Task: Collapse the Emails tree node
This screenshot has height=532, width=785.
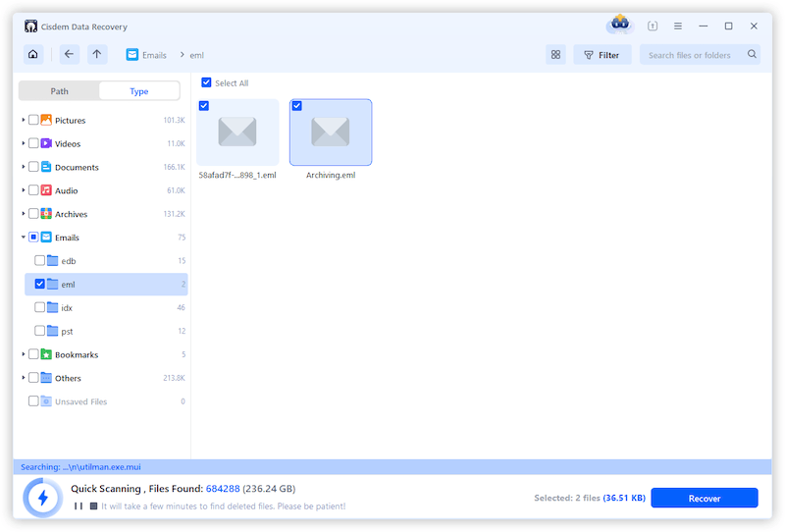Action: click(x=23, y=237)
